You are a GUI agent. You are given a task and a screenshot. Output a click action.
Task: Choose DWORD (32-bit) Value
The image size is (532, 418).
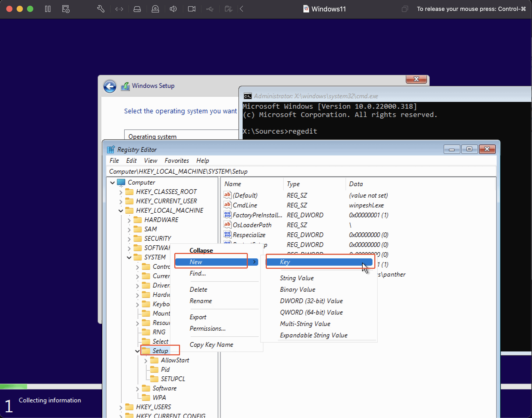pyautogui.click(x=311, y=301)
